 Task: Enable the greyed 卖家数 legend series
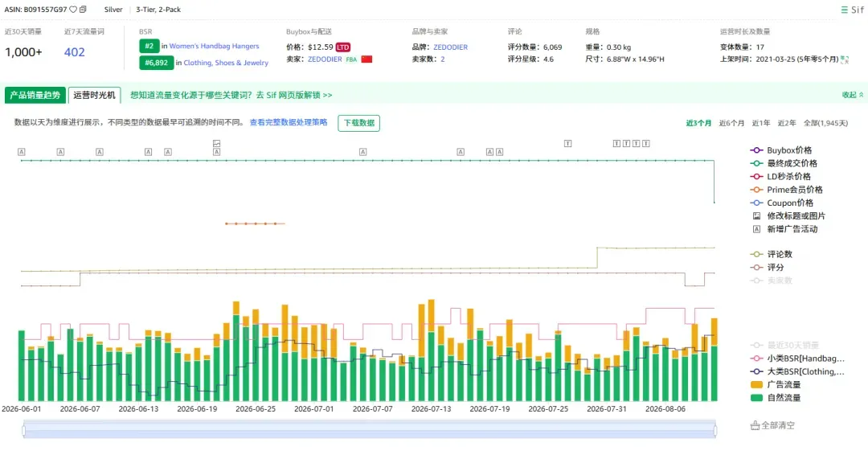pos(771,281)
